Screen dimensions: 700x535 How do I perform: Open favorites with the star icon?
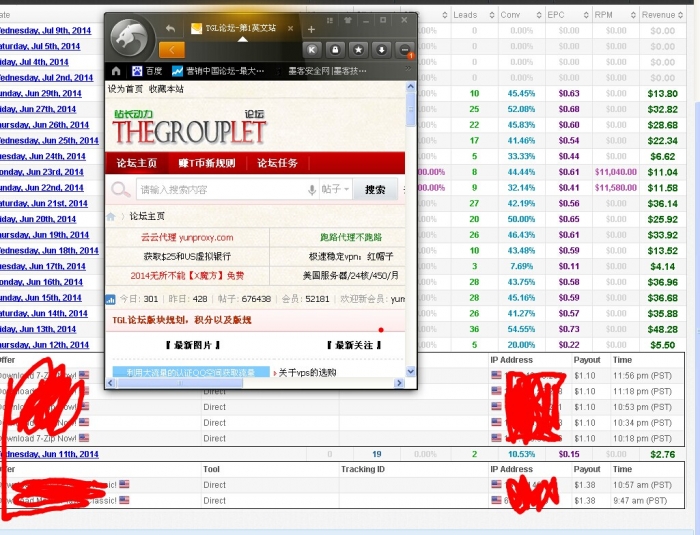point(358,49)
